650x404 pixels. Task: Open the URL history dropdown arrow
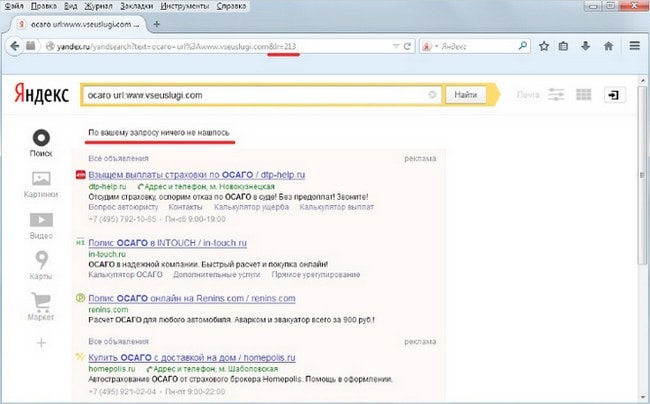(396, 46)
